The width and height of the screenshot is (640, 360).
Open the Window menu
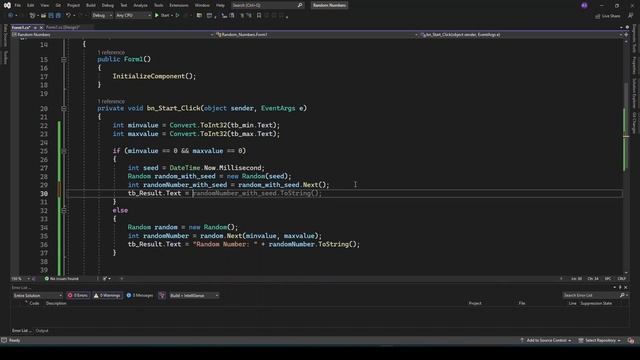point(202,5)
